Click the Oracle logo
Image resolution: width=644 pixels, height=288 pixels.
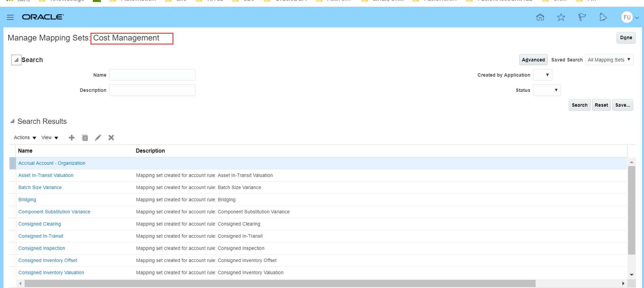click(43, 17)
